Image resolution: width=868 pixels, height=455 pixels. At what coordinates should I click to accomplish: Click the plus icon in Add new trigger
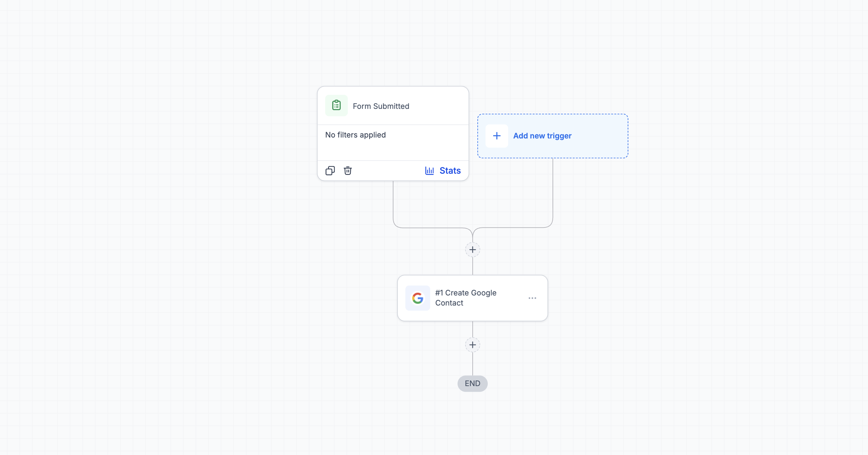coord(497,136)
